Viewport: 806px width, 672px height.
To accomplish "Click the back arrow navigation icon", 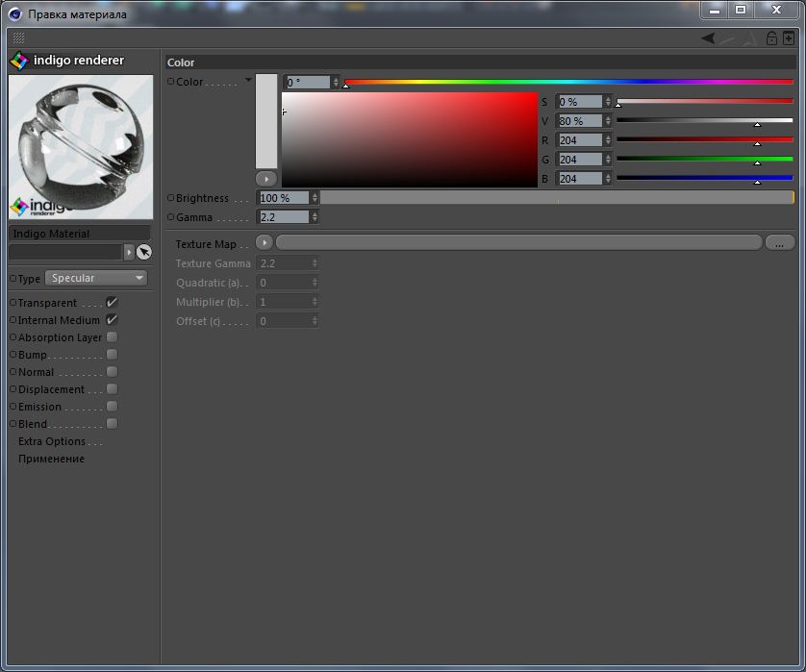I will (x=708, y=38).
